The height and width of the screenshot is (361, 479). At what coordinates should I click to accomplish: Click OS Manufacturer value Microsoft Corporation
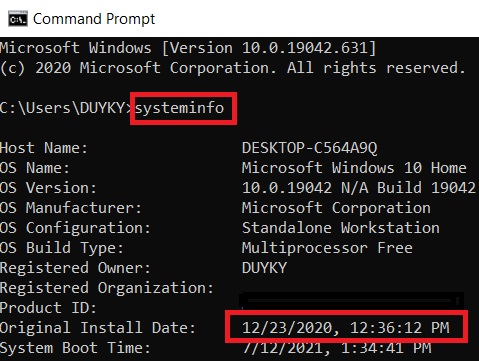336,208
